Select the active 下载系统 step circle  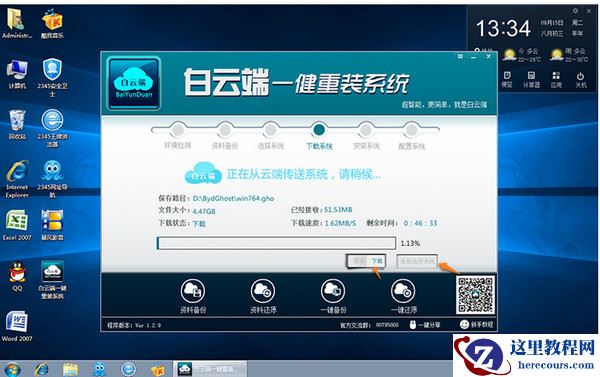pyautogui.click(x=319, y=130)
